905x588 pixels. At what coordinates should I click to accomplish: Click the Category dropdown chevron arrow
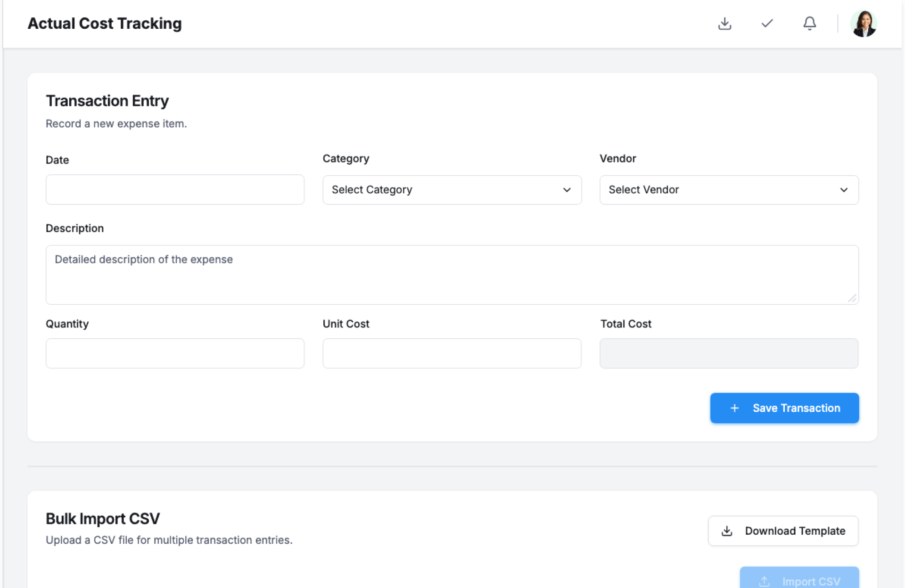[x=567, y=190]
